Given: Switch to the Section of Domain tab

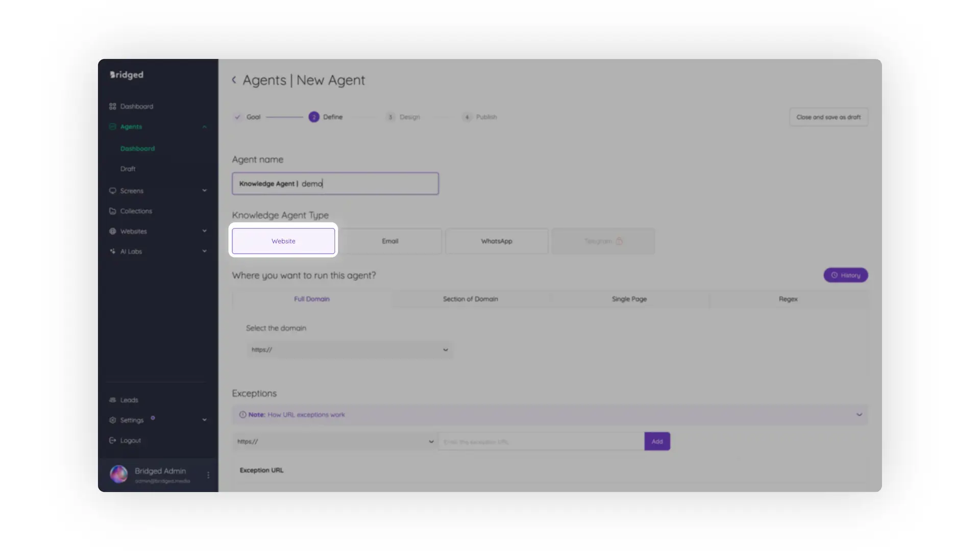Looking at the screenshot, I should [470, 299].
